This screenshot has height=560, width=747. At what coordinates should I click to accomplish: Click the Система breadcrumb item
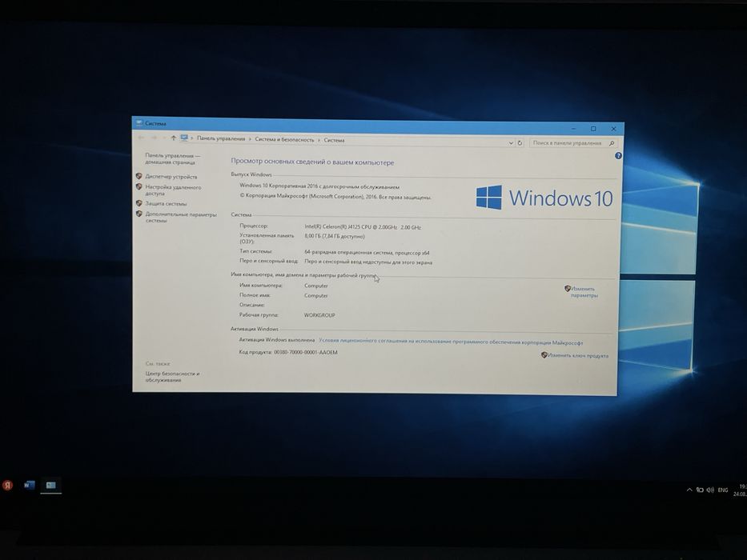(334, 140)
